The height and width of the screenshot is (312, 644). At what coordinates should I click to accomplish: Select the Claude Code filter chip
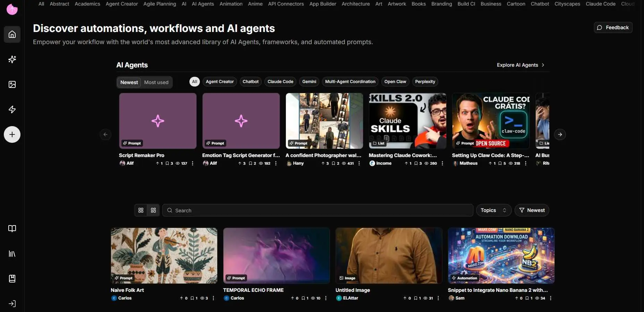(x=280, y=82)
